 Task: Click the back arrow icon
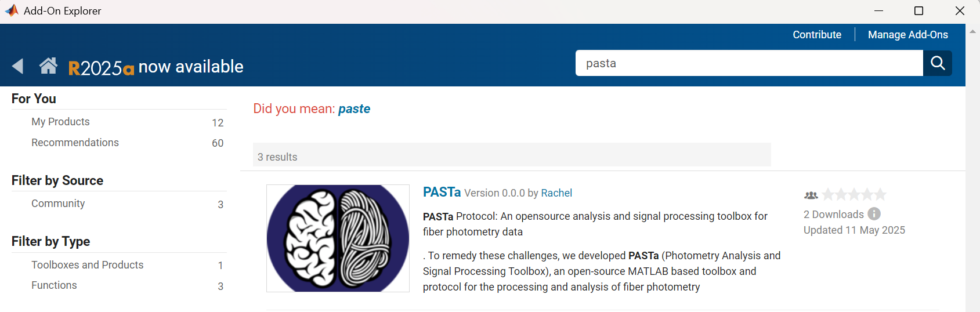[x=17, y=66]
